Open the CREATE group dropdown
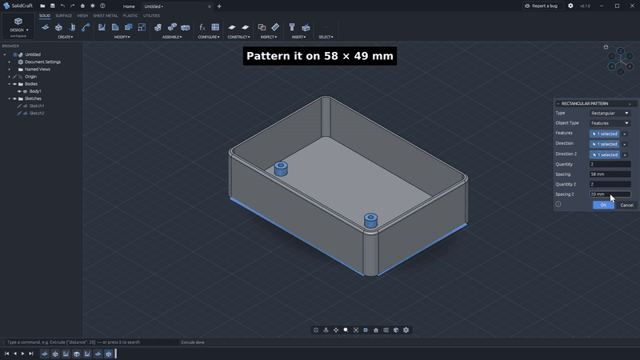Image resolution: width=640 pixels, height=360 pixels. pyautogui.click(x=65, y=37)
